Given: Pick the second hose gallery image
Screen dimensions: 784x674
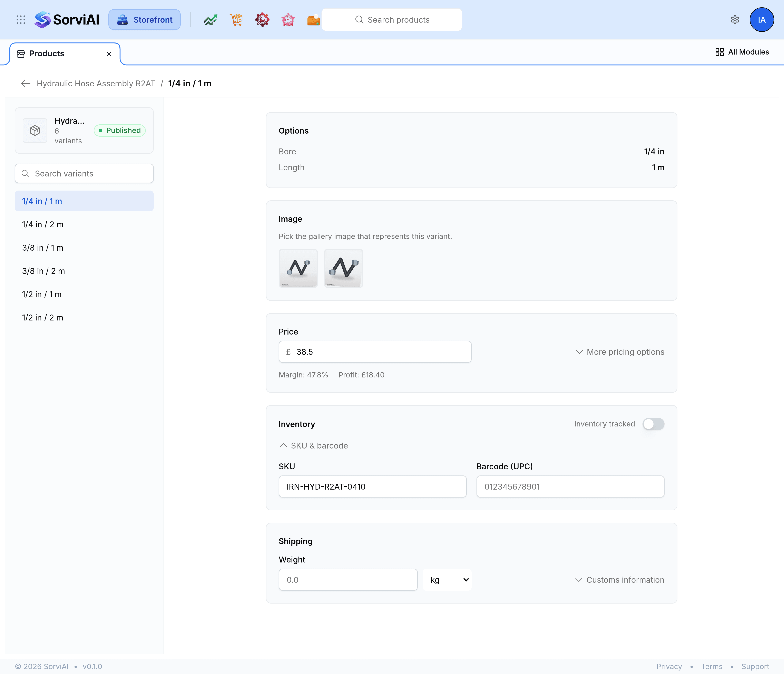Looking at the screenshot, I should tap(344, 268).
